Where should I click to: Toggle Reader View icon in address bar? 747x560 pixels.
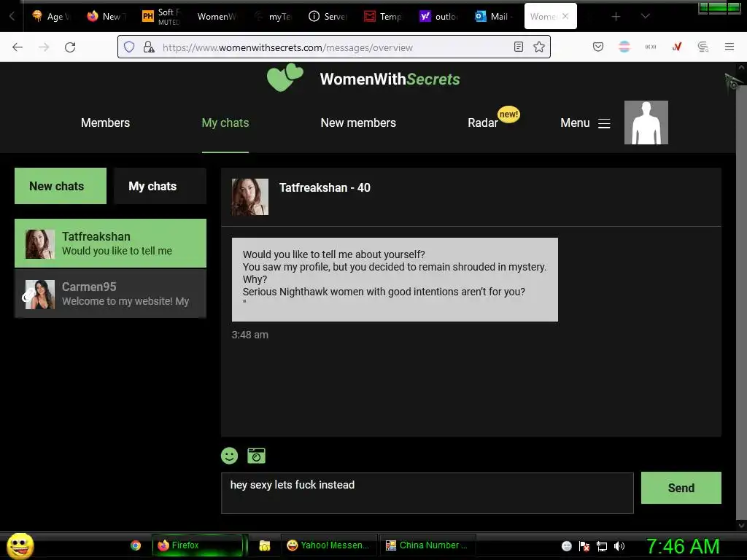519,47
